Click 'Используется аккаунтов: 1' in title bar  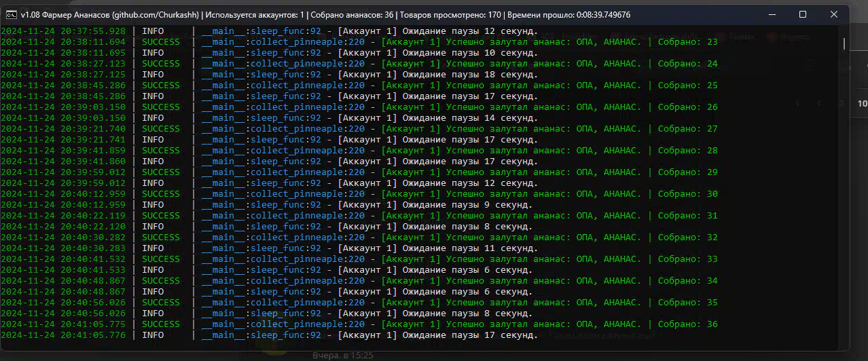(255, 15)
